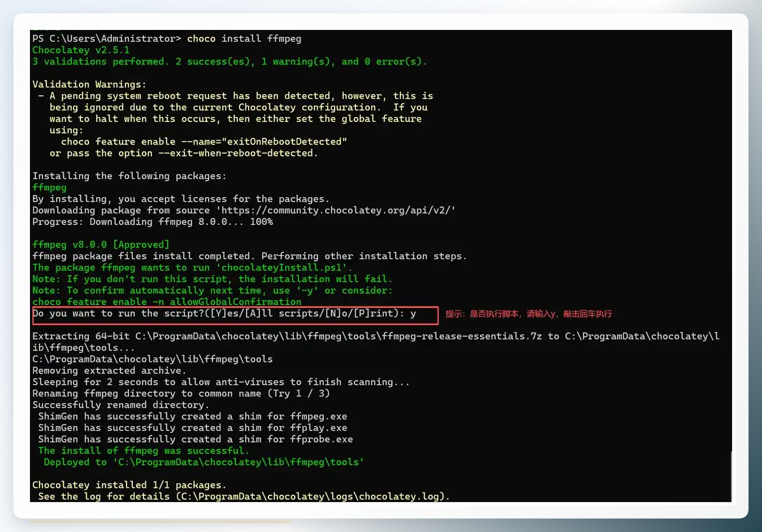Image resolution: width=762 pixels, height=532 pixels.
Task: Click the ShimGen line for ffprobe.exe
Action: (x=196, y=439)
